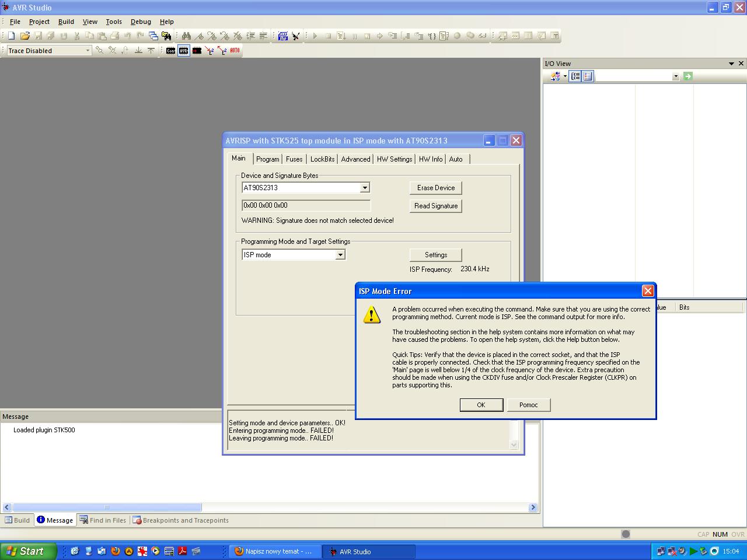Launch Adobe Reader from quick launch
The image size is (747, 560).
pos(183,551)
